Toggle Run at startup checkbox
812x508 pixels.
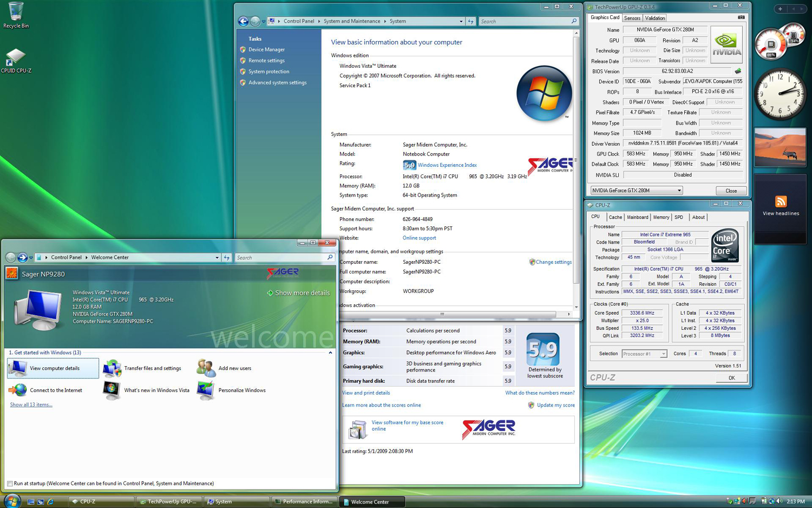coord(10,484)
